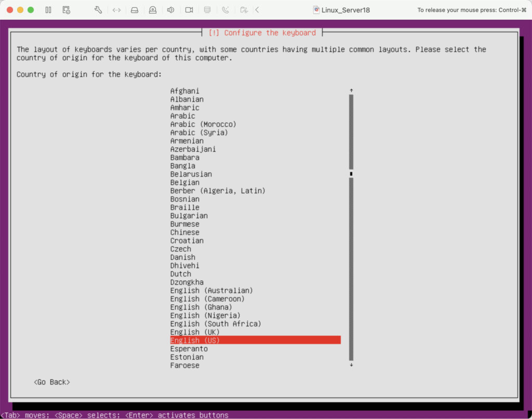
Task: Toggle the sound speaker icon
Action: (x=170, y=10)
